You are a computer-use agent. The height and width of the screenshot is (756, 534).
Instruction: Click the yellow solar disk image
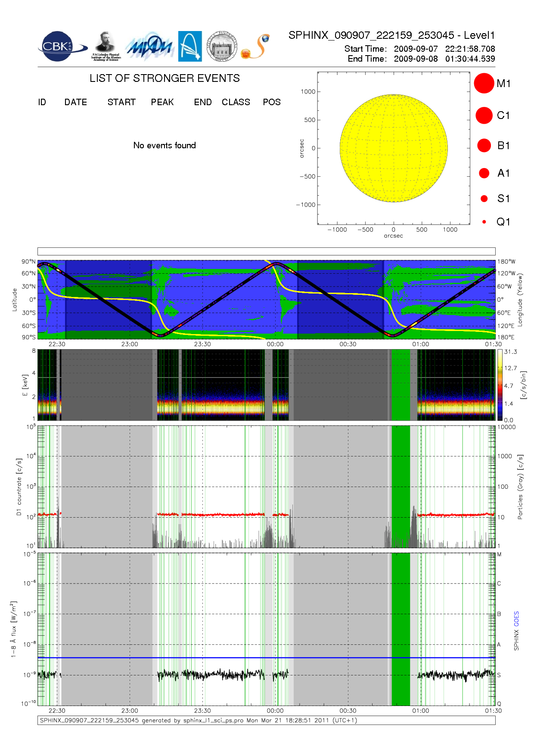coord(394,148)
